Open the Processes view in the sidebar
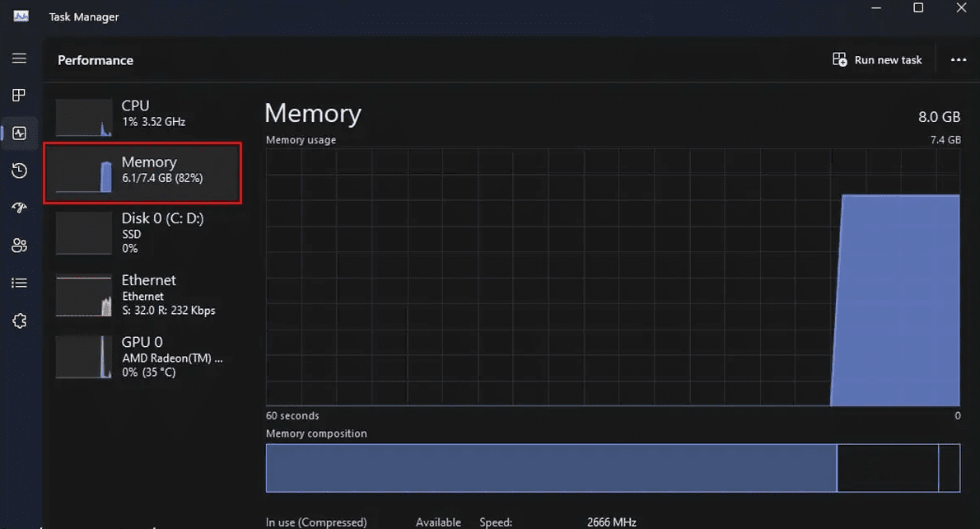The height and width of the screenshot is (529, 980). point(20,95)
